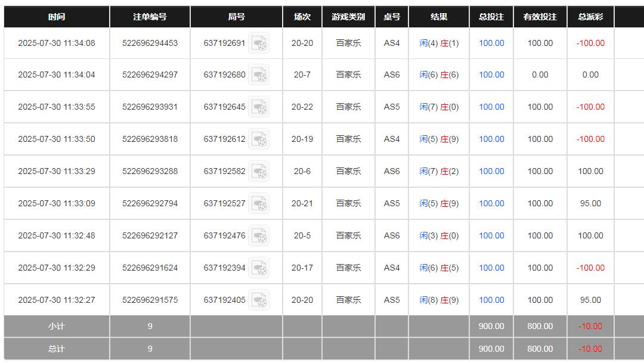Click the 总派彩 column header
644x363 pixels.
(590, 17)
